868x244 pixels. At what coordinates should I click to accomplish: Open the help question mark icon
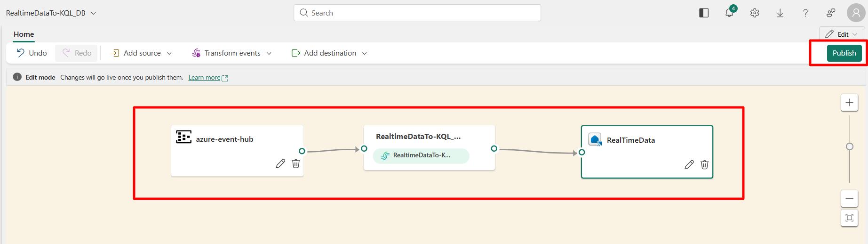[805, 13]
